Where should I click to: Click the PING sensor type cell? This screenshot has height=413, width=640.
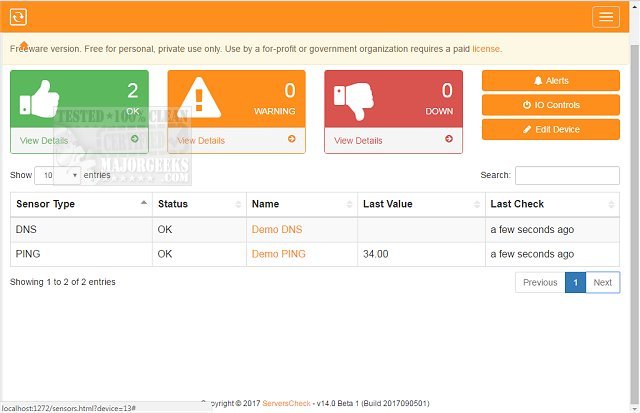click(x=81, y=254)
